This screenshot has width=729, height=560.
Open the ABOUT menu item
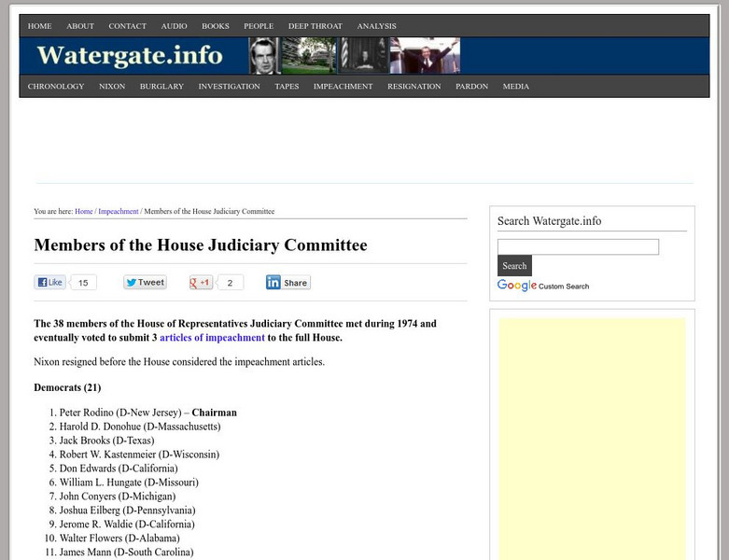point(80,26)
